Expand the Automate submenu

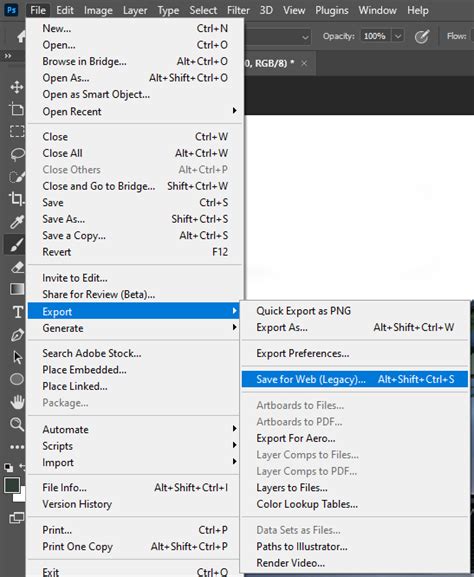tap(134, 429)
